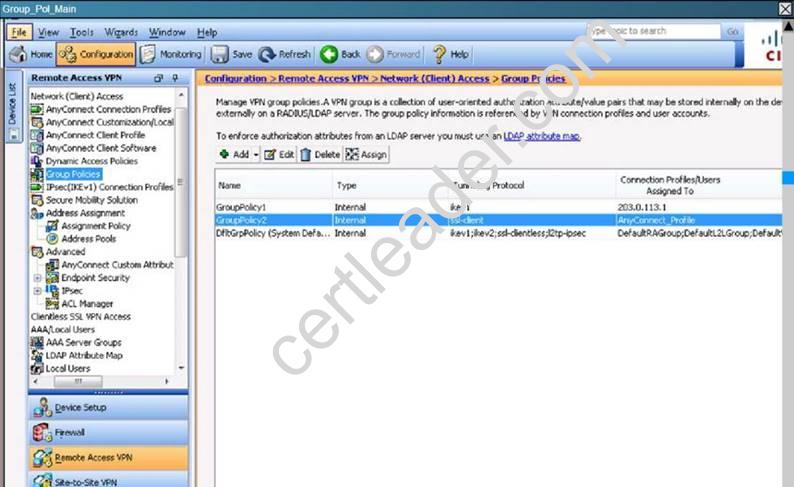Click the search topic input field
Screen dimensions: 794x487
[x=654, y=31]
